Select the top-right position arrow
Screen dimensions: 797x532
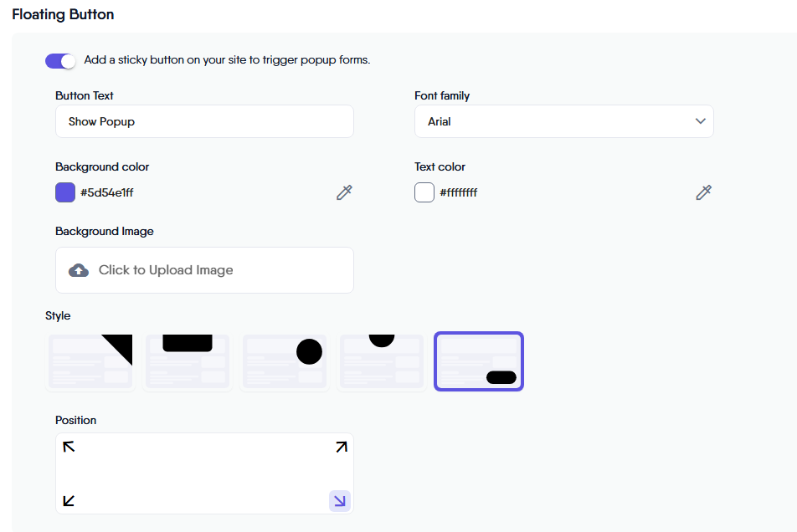point(341,447)
